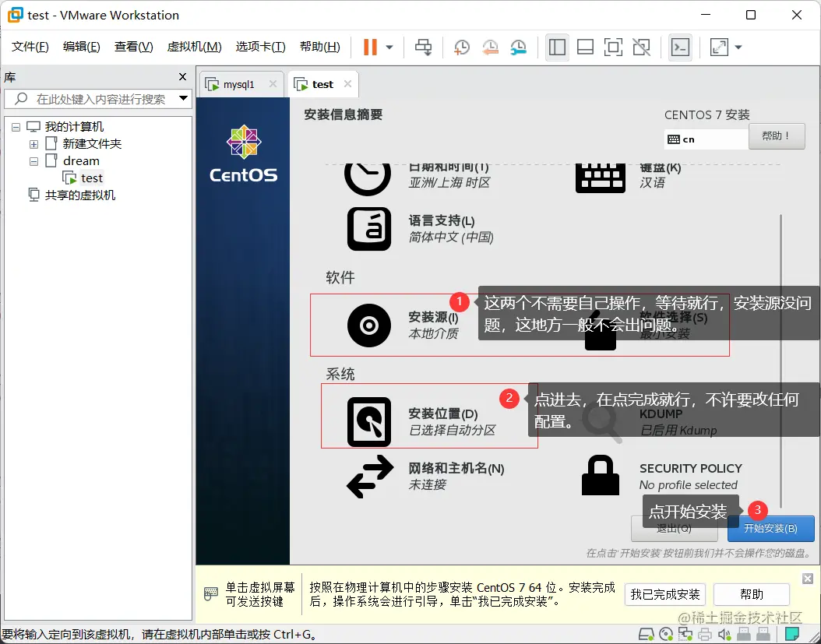This screenshot has width=821, height=644.
Task: Click the installer summary vertical scrollbar
Action: tap(780, 361)
